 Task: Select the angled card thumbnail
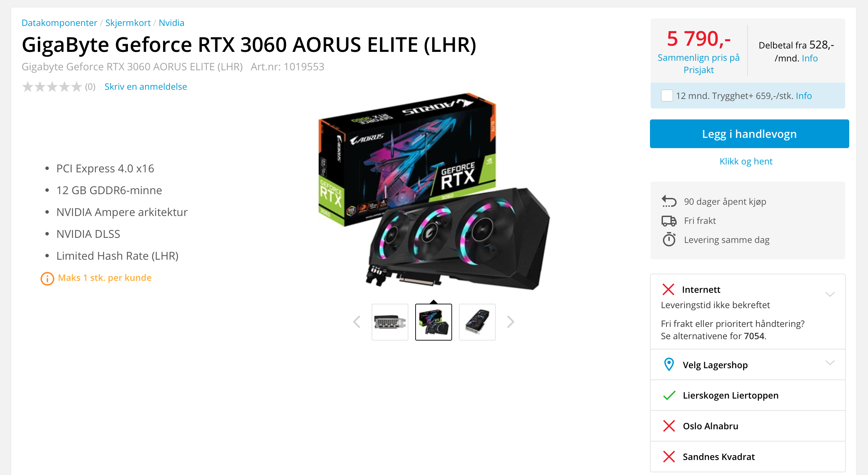(x=477, y=322)
